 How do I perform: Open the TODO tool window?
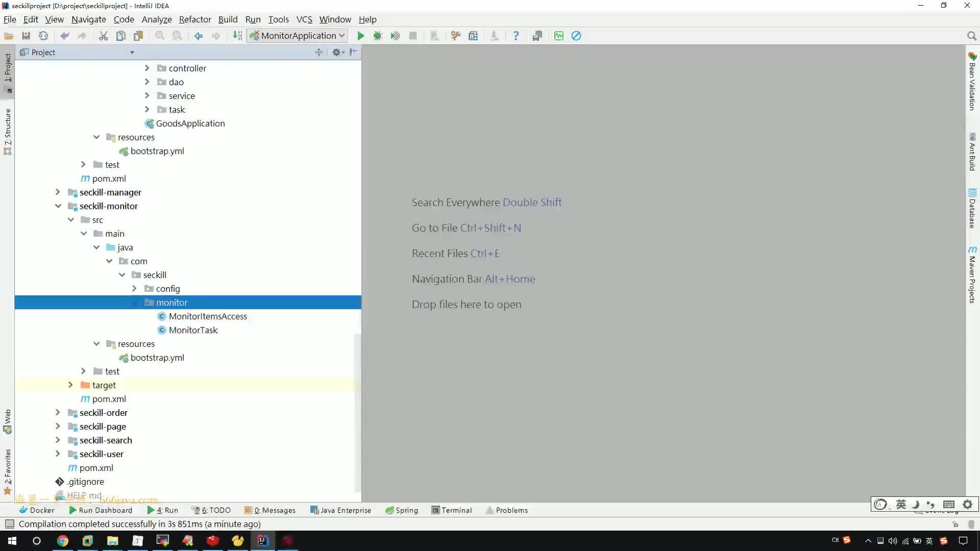click(211, 510)
